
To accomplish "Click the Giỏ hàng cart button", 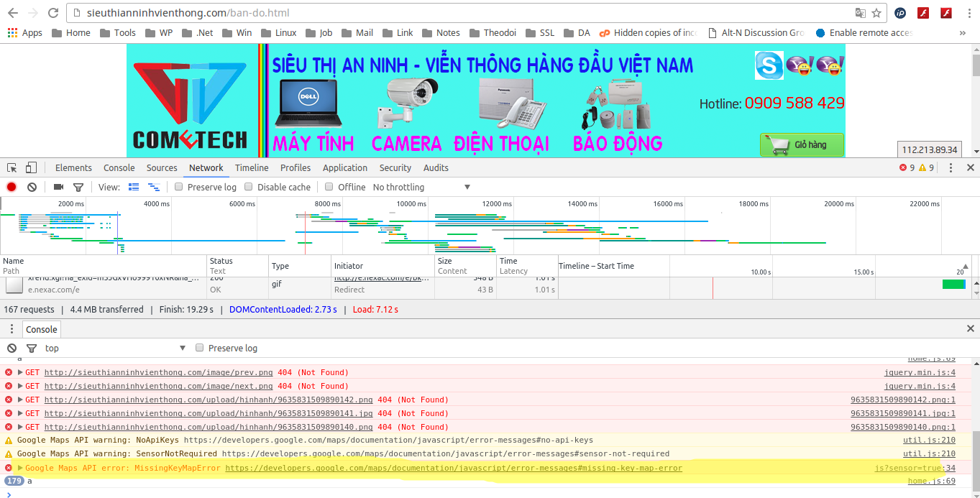I will point(802,144).
